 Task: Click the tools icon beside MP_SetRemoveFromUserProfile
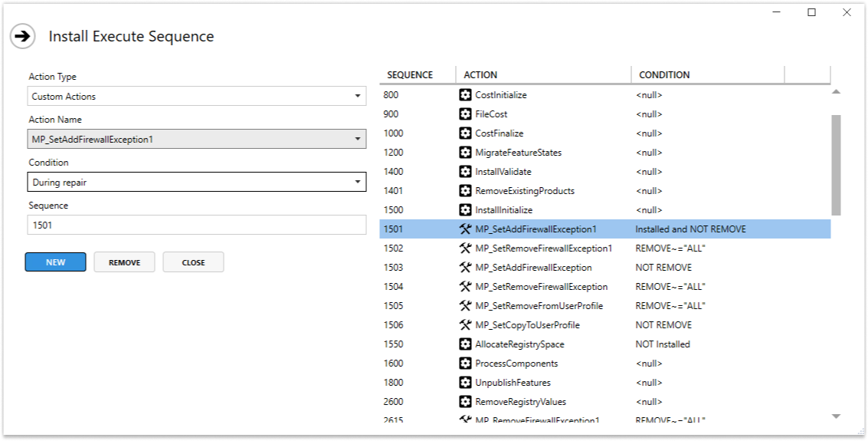tap(466, 306)
